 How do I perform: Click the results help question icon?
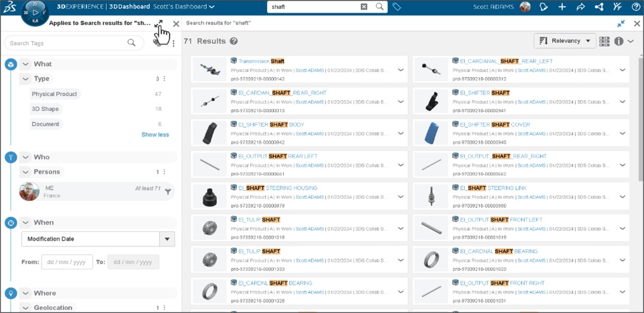[233, 41]
